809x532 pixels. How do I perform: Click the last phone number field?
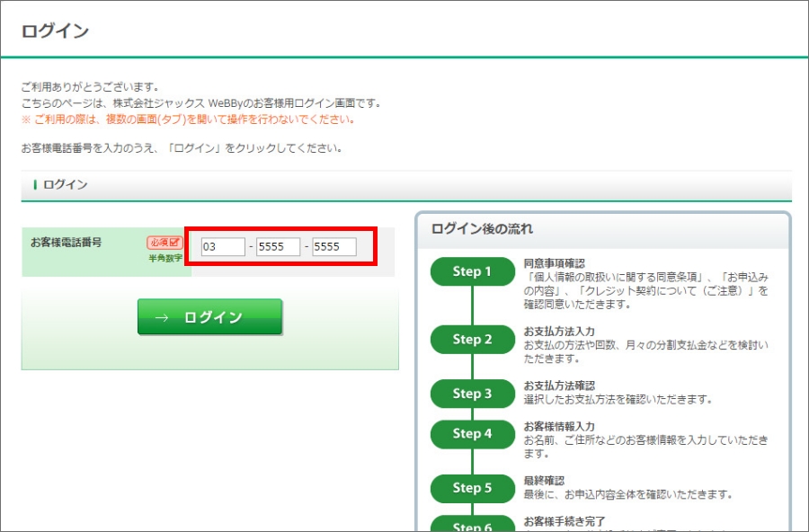coord(334,246)
